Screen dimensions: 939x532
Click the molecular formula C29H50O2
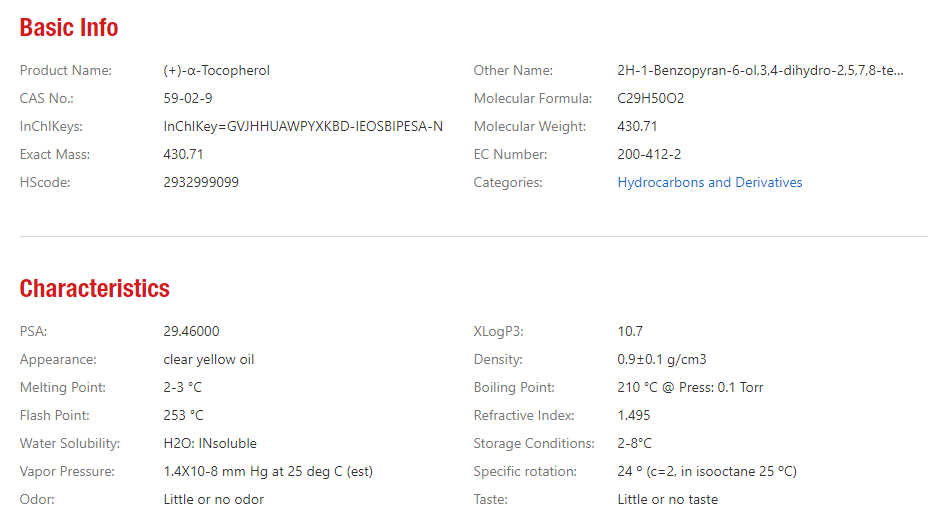pyautogui.click(x=651, y=99)
